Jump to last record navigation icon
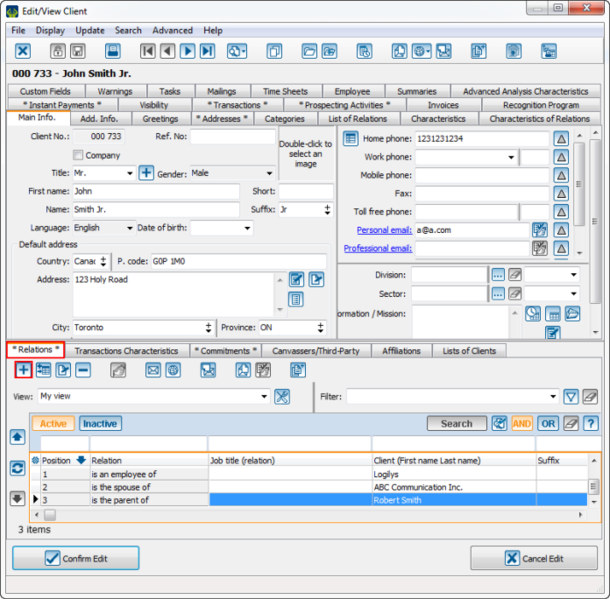 coord(207,51)
